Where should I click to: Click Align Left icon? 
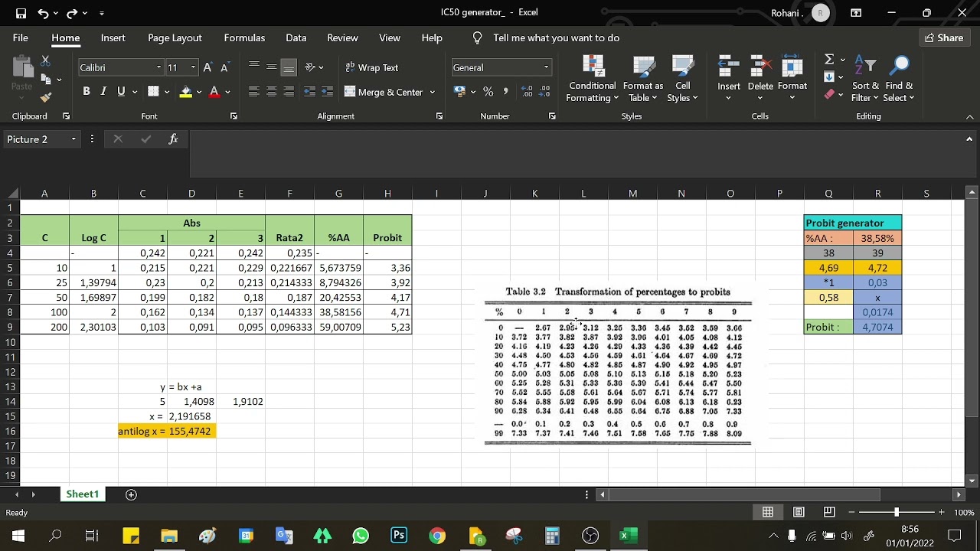pos(254,91)
